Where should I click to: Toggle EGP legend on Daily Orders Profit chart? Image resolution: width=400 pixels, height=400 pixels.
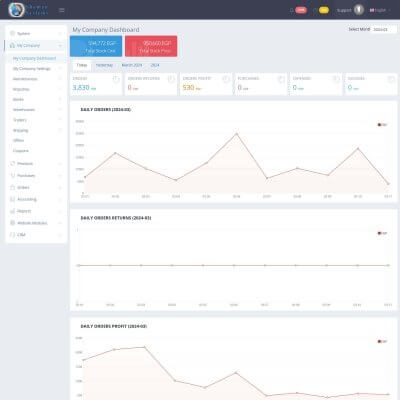click(x=382, y=341)
